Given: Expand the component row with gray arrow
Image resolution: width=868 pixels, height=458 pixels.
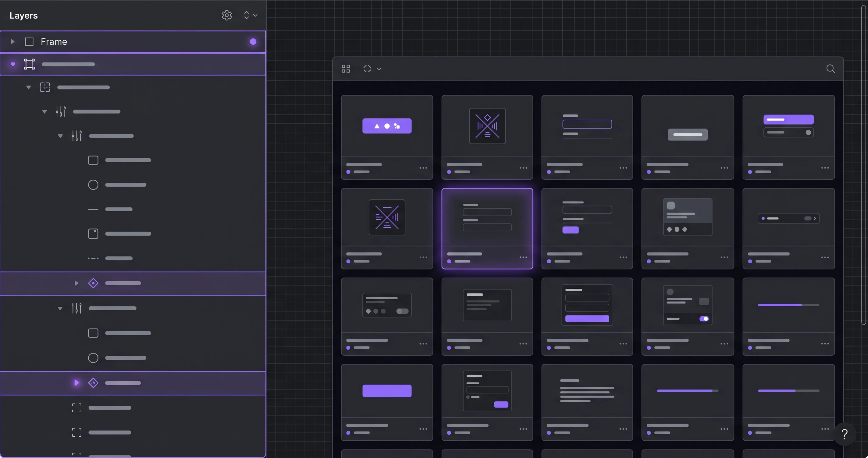Looking at the screenshot, I should pyautogui.click(x=76, y=283).
